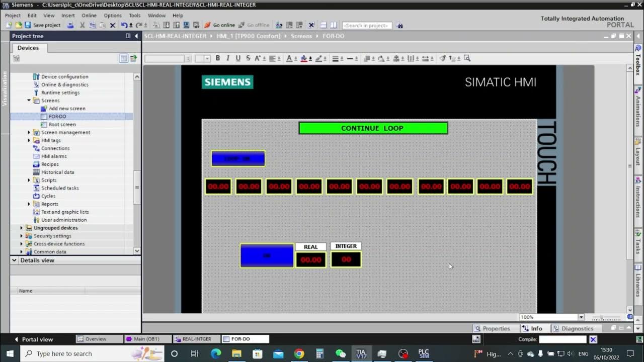Expand the Security settings node
The width and height of the screenshot is (644, 362).
point(21,236)
